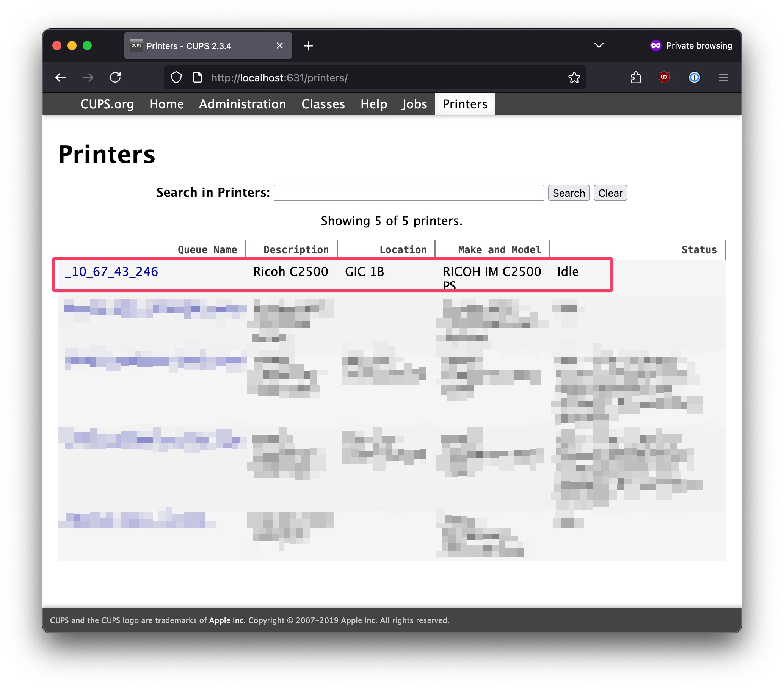Go to the Administration page
The height and width of the screenshot is (689, 784).
tap(242, 104)
